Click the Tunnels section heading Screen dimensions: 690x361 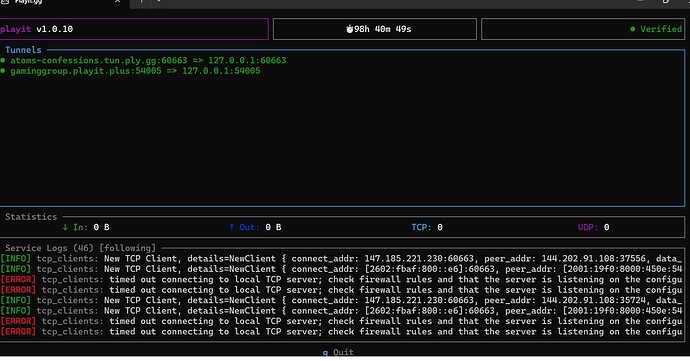click(23, 50)
